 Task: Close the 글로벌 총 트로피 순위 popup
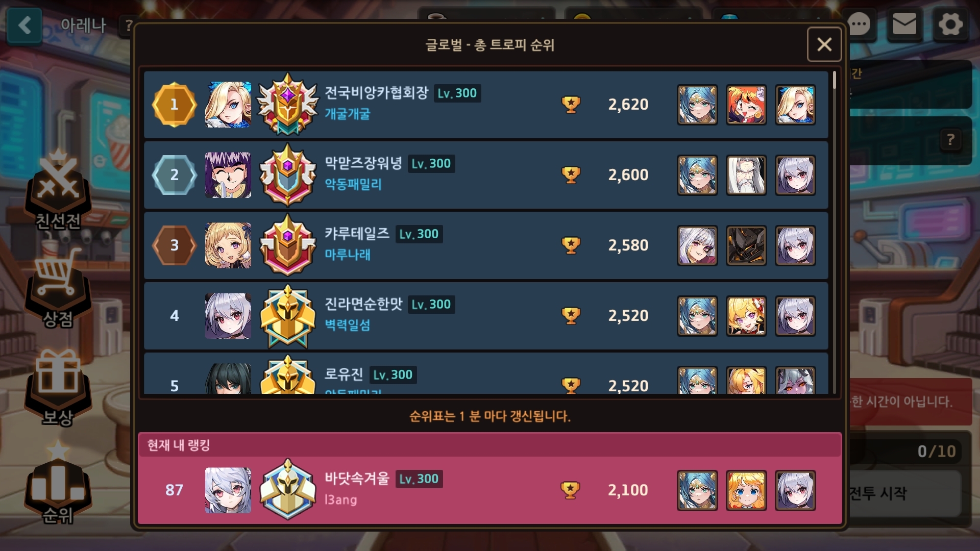pos(824,44)
